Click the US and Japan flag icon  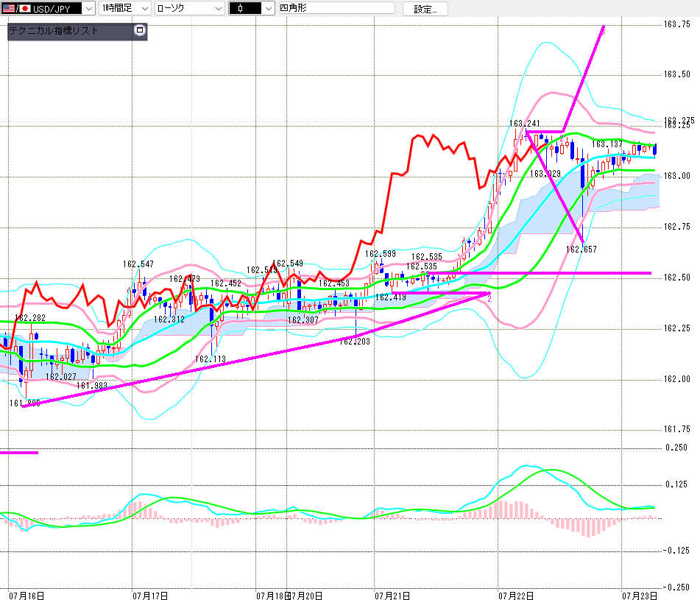pos(16,8)
